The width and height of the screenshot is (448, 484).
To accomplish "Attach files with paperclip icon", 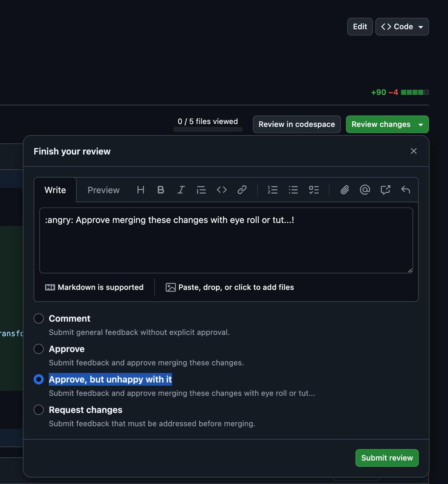I will click(344, 190).
